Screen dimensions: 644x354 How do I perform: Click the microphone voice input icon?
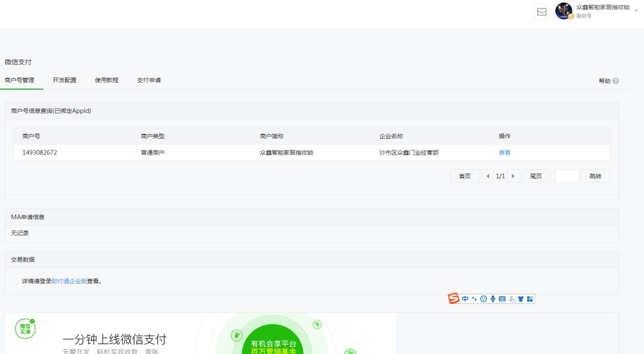click(493, 299)
